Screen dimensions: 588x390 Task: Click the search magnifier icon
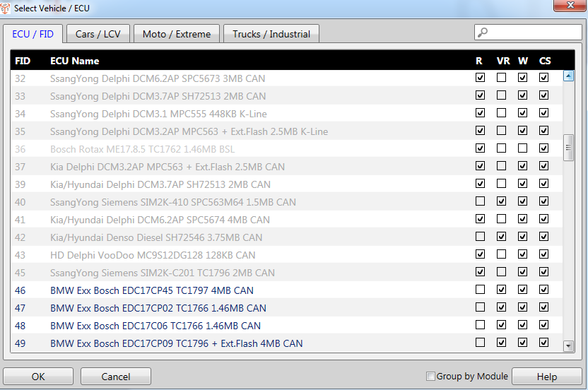[483, 32]
